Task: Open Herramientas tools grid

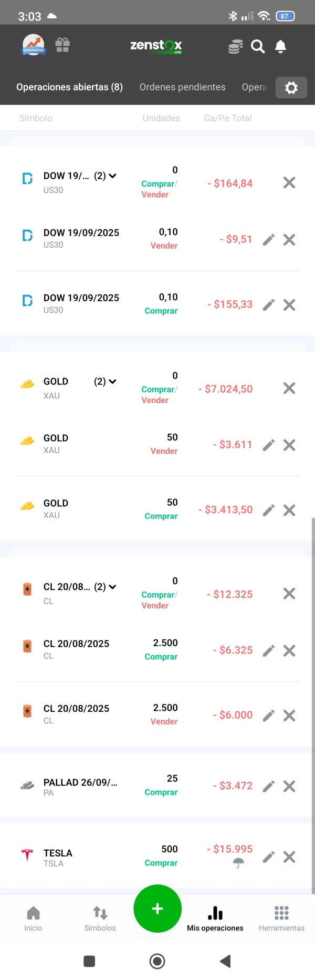Action: [281, 918]
